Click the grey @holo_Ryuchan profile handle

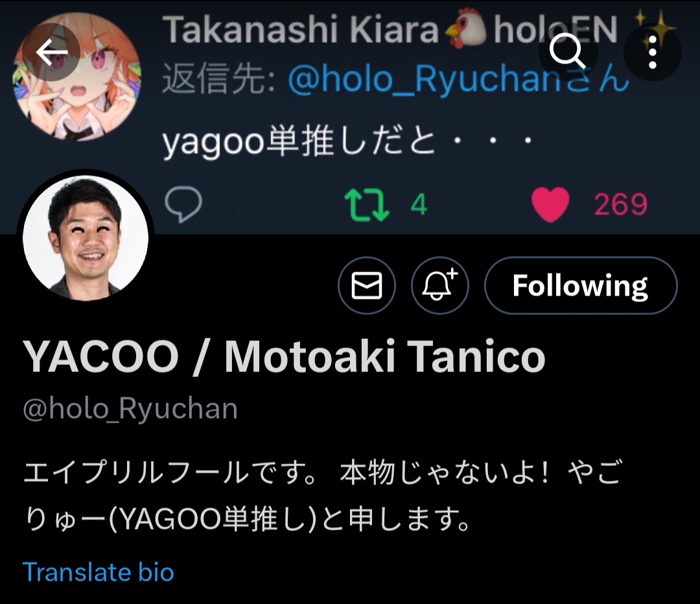point(130,408)
